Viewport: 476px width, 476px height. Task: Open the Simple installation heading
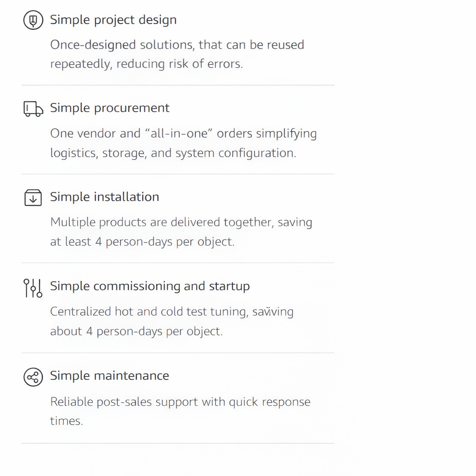tap(105, 197)
